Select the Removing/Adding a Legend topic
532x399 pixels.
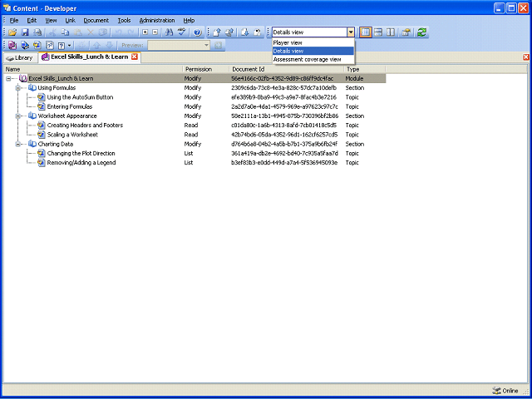coord(81,163)
